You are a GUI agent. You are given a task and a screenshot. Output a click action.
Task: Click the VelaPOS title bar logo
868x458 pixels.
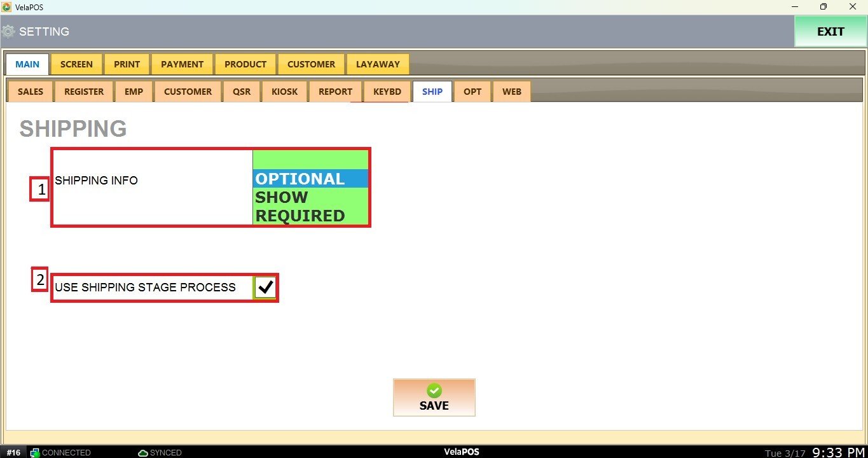(x=6, y=6)
